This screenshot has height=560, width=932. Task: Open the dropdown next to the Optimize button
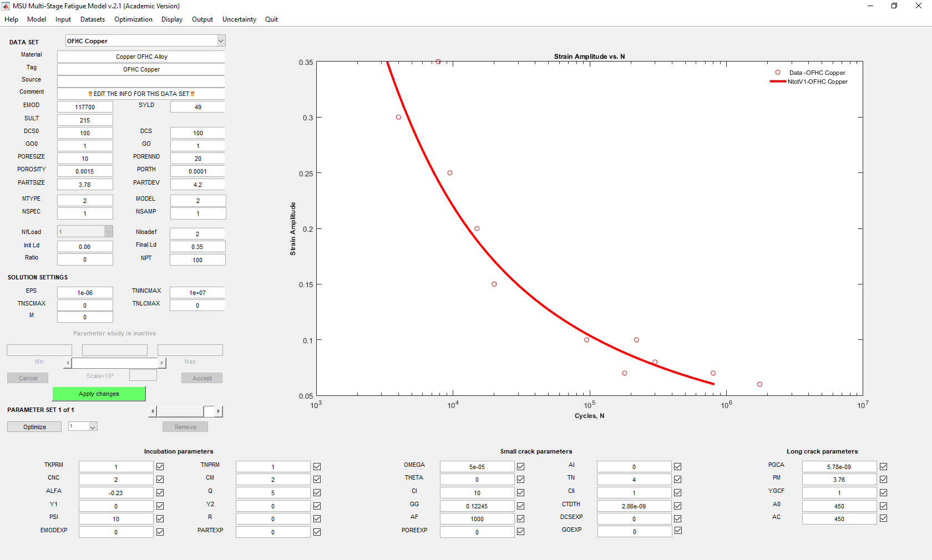pyautogui.click(x=93, y=426)
